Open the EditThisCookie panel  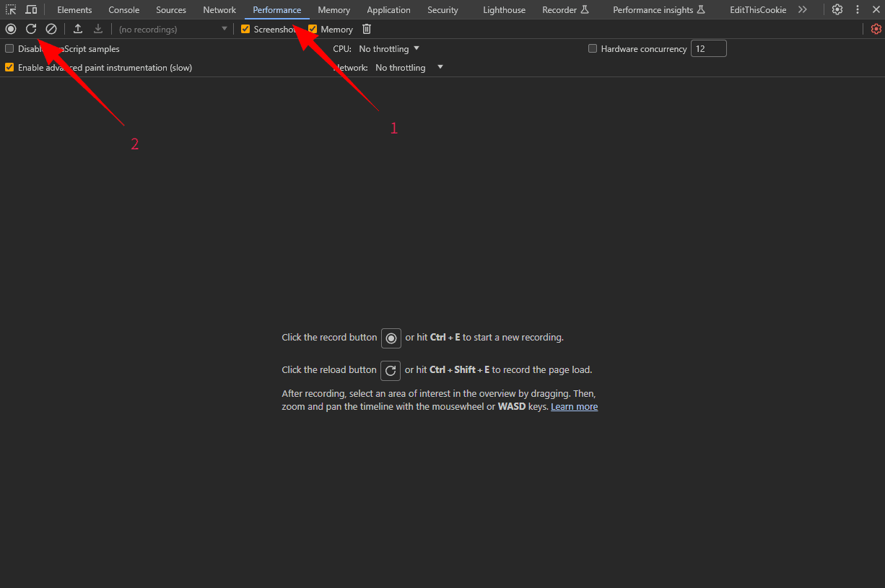pos(757,9)
